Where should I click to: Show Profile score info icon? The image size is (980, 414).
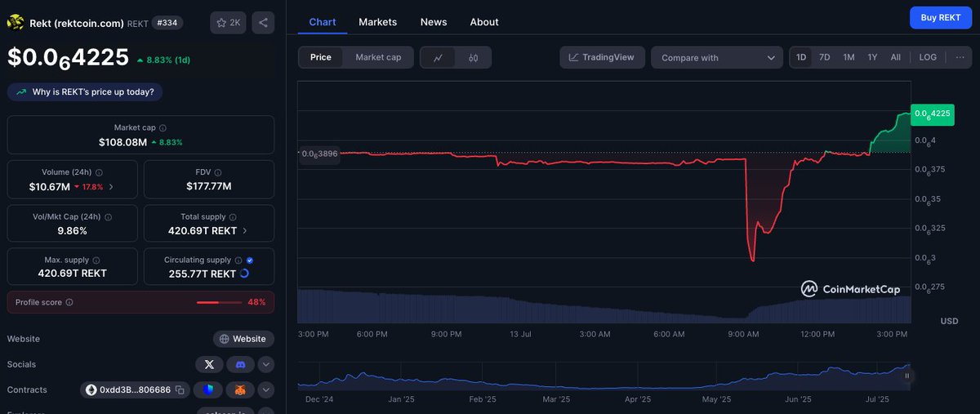click(x=69, y=302)
